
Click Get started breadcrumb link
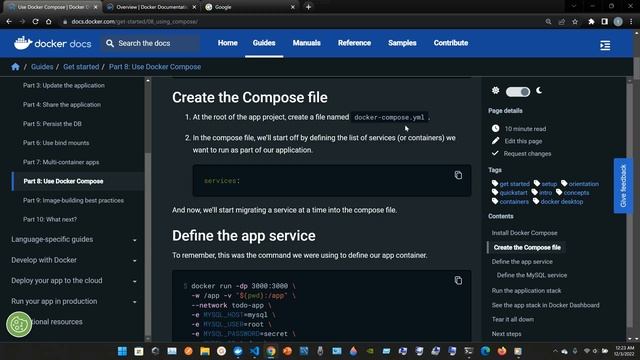click(81, 67)
